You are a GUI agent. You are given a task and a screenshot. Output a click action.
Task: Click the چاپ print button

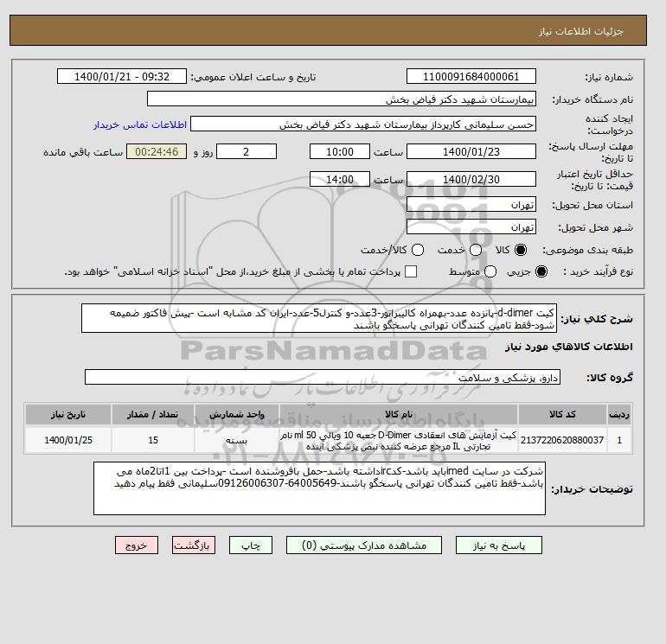coord(251,545)
